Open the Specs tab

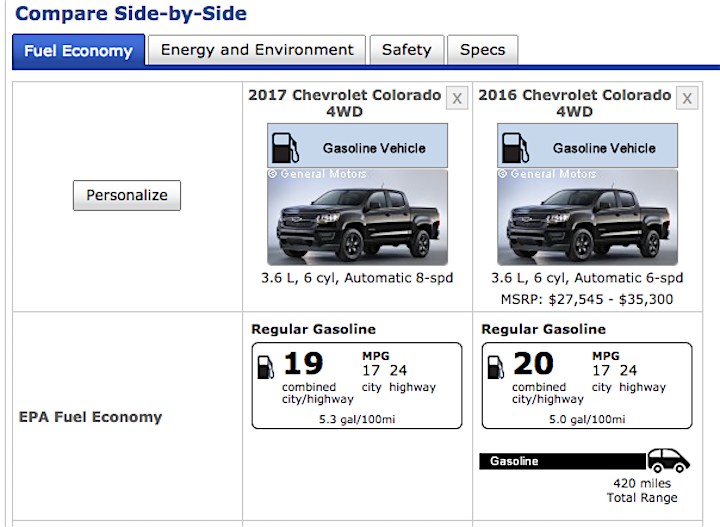(x=483, y=50)
